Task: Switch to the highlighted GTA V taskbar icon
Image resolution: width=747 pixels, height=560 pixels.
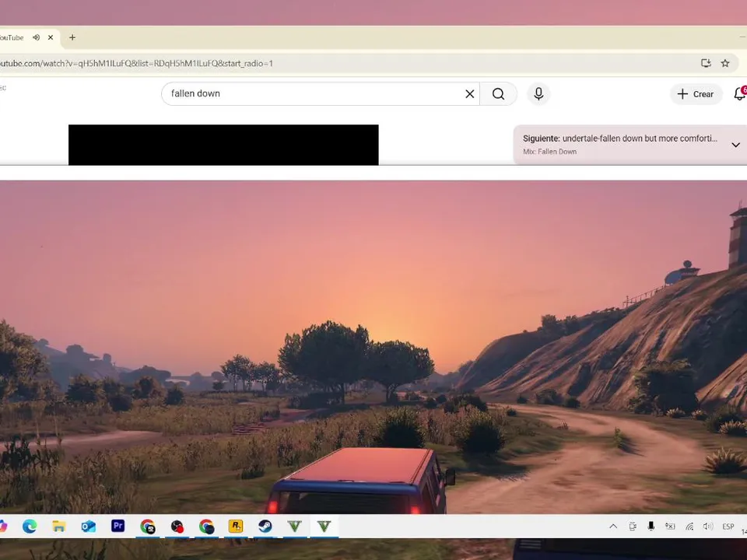Action: [x=324, y=527]
